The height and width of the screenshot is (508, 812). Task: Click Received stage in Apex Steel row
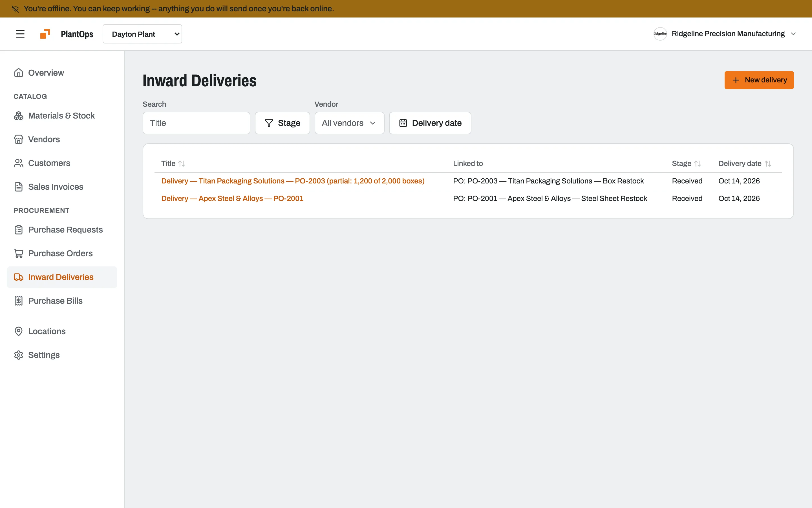click(687, 199)
